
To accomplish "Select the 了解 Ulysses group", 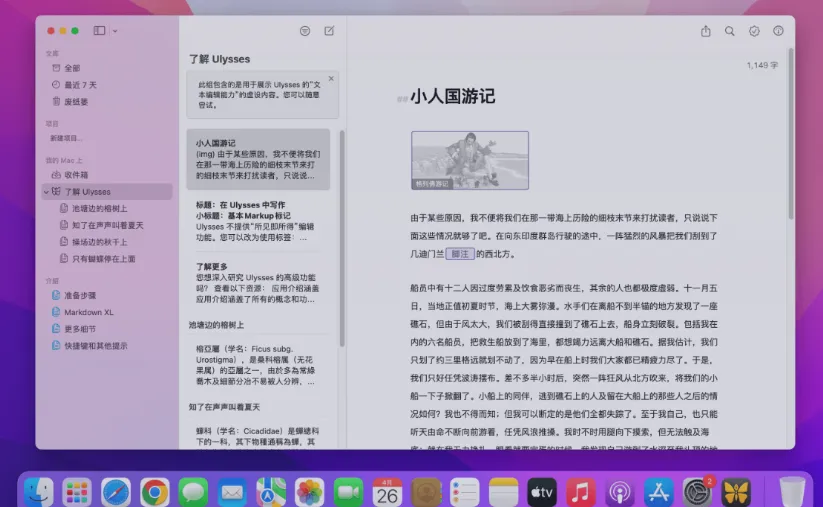I will coord(107,192).
